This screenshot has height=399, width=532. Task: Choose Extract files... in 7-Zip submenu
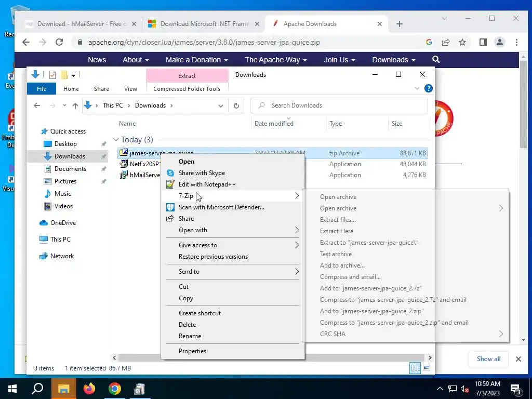coord(338,220)
